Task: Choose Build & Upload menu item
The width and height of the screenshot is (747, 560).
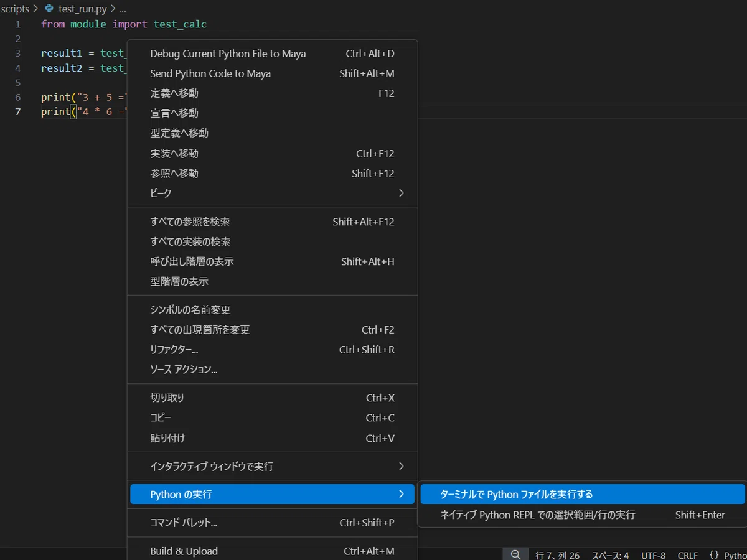Action: [272, 551]
